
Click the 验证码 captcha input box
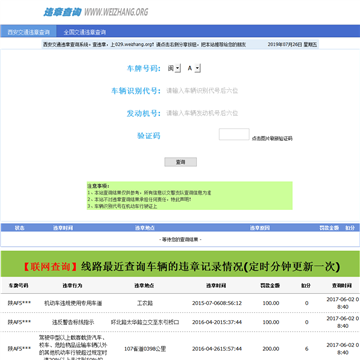pyautogui.click(x=234, y=134)
